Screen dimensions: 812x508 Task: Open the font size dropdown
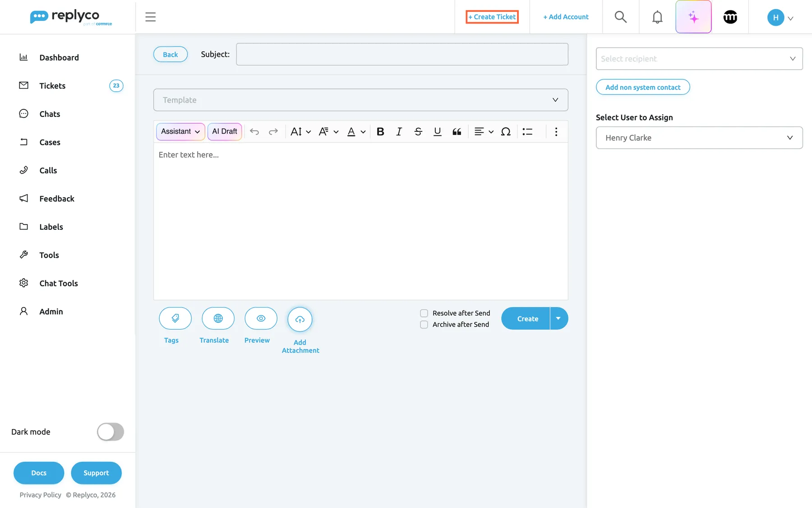pos(300,131)
